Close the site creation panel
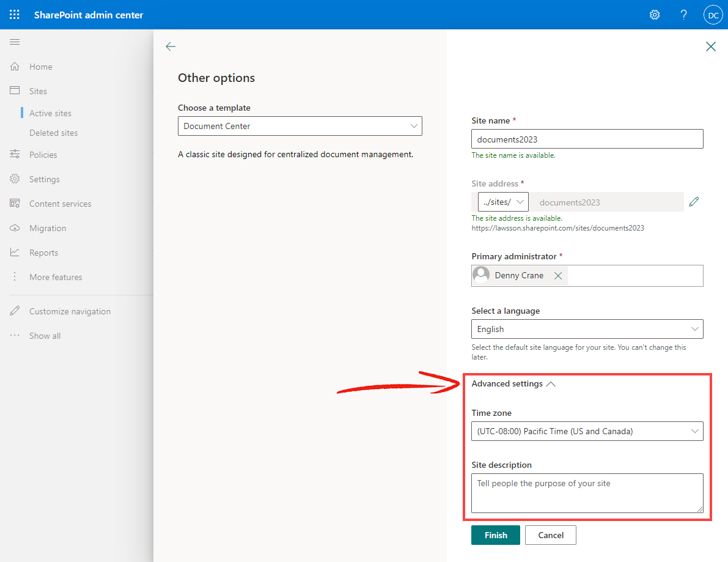The width and height of the screenshot is (728, 562). [710, 46]
